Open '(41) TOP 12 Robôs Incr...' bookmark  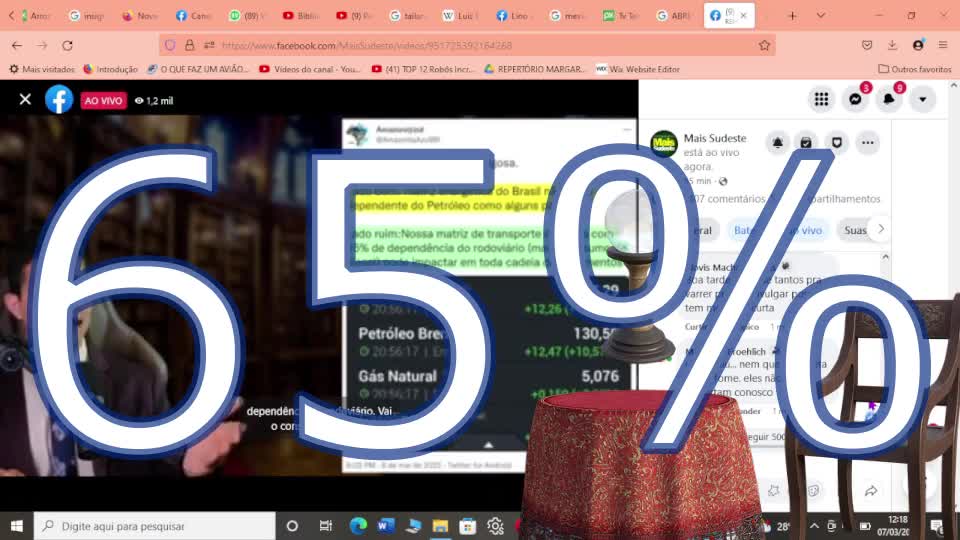click(423, 69)
